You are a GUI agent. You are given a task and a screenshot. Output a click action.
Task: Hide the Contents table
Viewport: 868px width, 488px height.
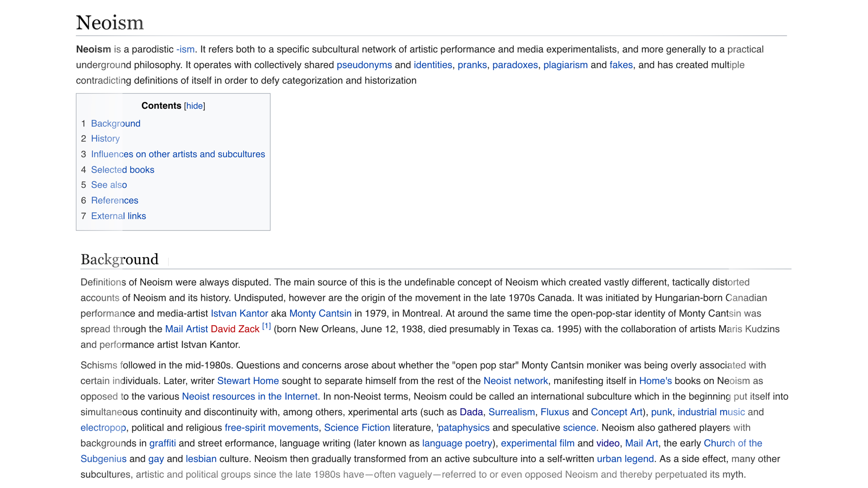pos(194,106)
